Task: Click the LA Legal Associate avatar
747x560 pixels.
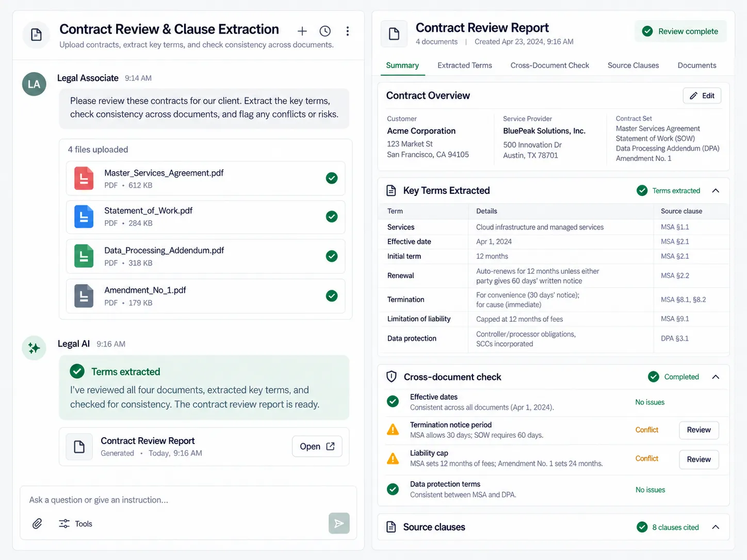Action: [34, 84]
